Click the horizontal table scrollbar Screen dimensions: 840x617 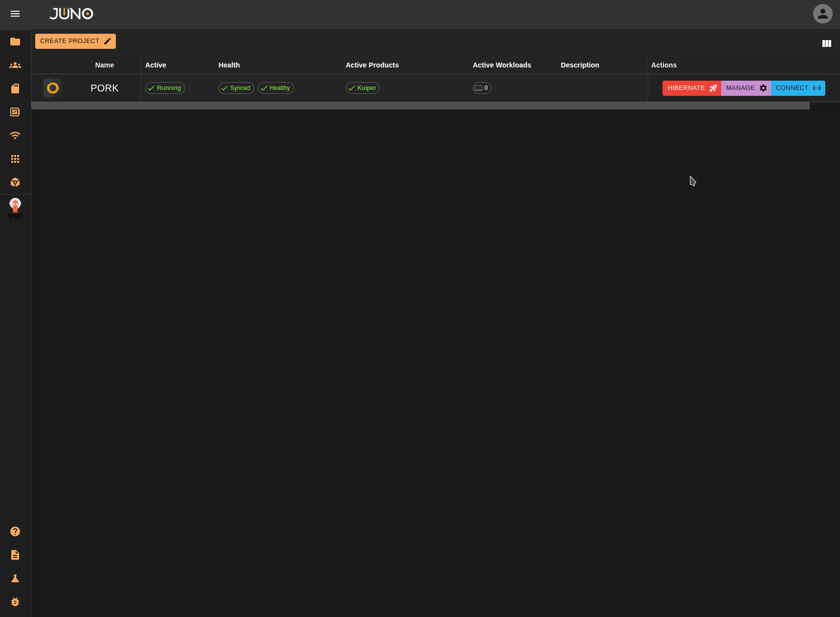[x=420, y=106]
